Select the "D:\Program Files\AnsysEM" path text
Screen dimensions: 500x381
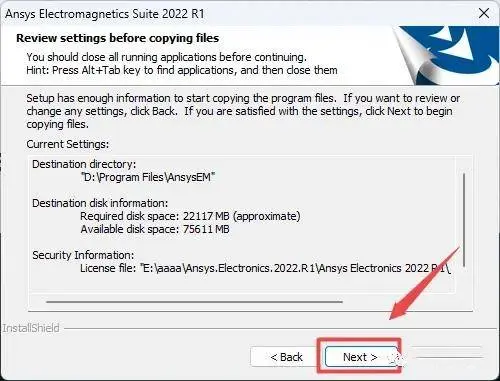[148, 177]
